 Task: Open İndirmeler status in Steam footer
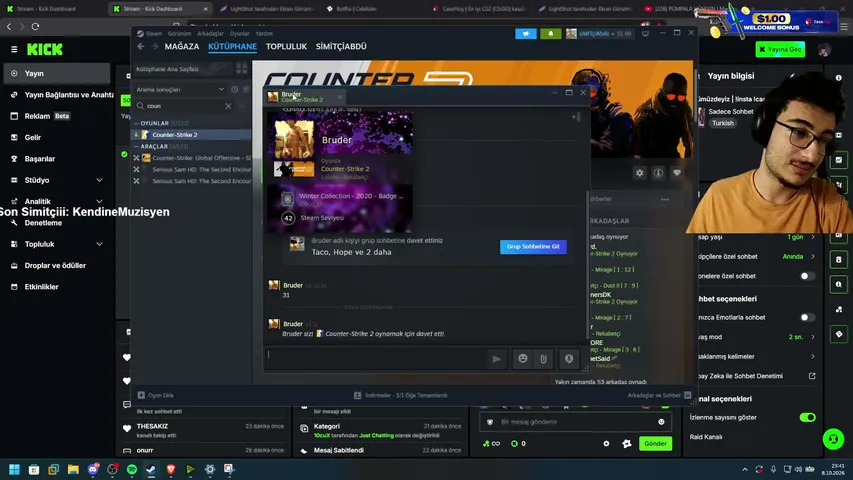tap(401, 396)
